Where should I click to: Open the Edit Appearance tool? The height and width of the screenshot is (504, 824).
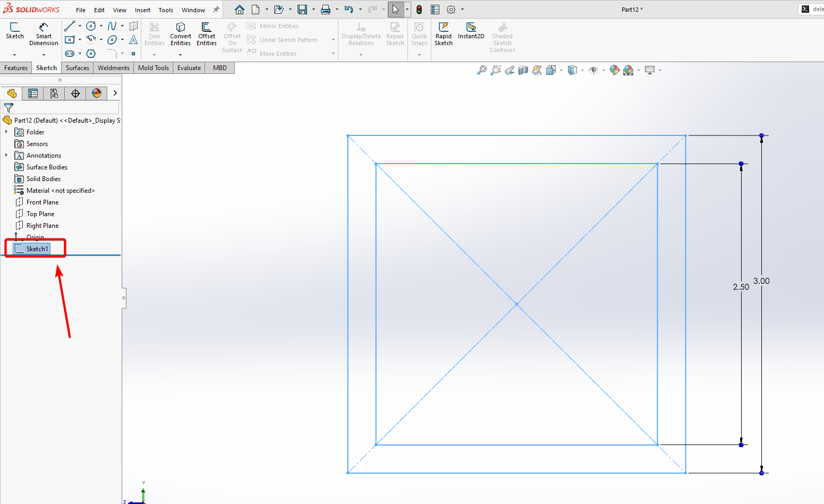point(615,70)
